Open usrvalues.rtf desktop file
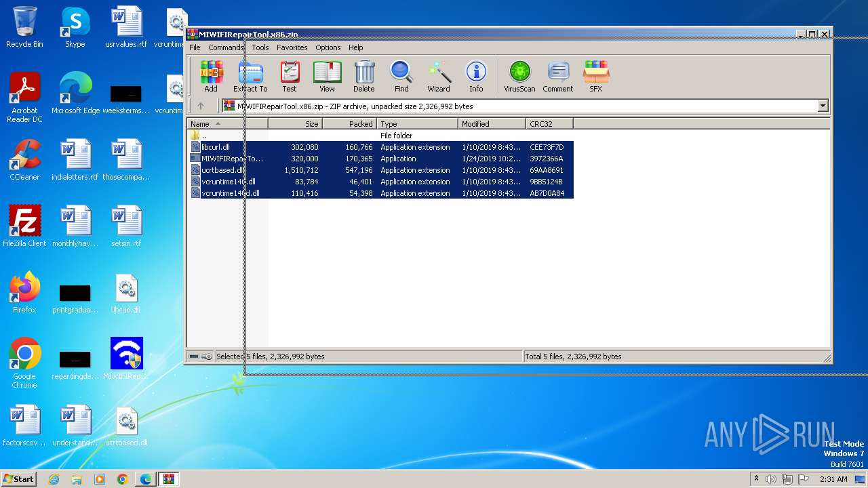This screenshot has height=488, width=868. (x=126, y=27)
